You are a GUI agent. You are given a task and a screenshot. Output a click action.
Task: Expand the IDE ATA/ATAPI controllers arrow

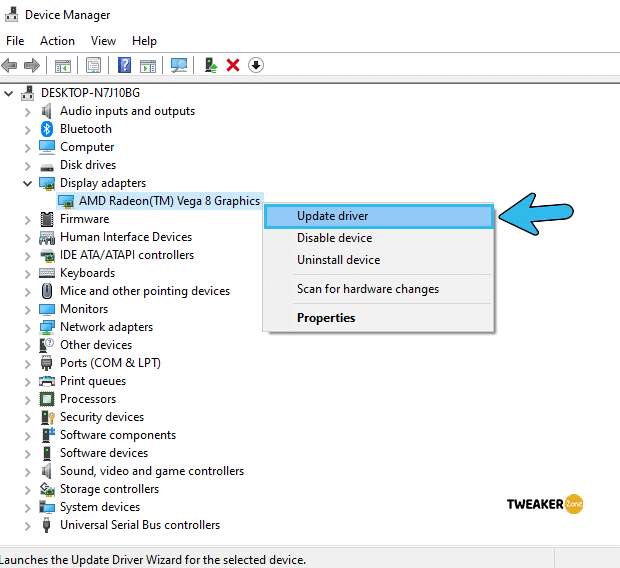coord(27,256)
